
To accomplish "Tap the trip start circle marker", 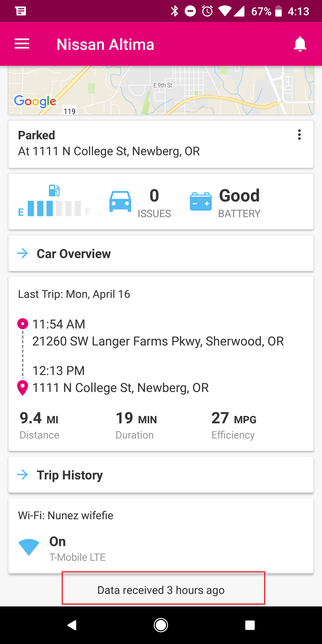I will (23, 324).
